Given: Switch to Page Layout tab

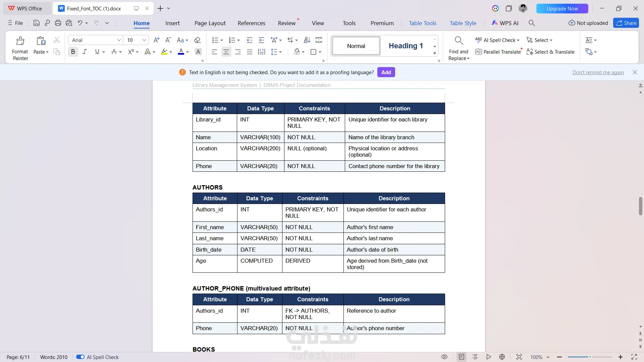Looking at the screenshot, I should (210, 23).
